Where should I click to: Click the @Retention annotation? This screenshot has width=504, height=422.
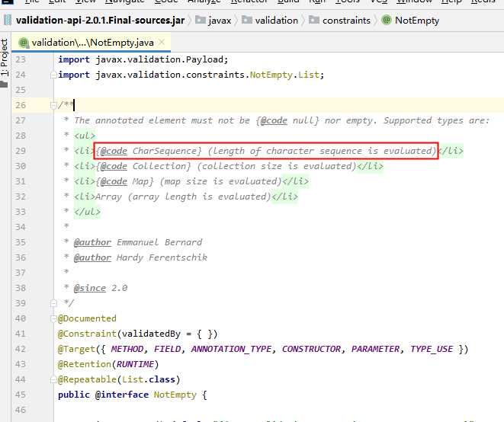click(84, 364)
